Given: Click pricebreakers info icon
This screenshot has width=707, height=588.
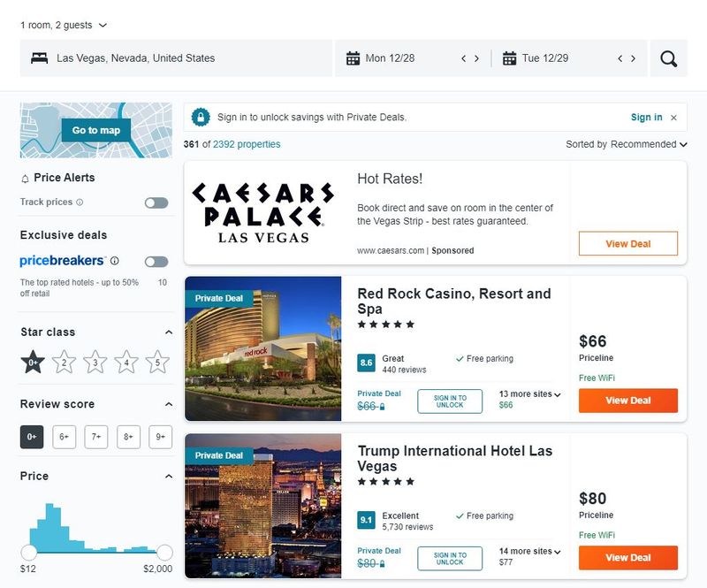Looking at the screenshot, I should 115,261.
